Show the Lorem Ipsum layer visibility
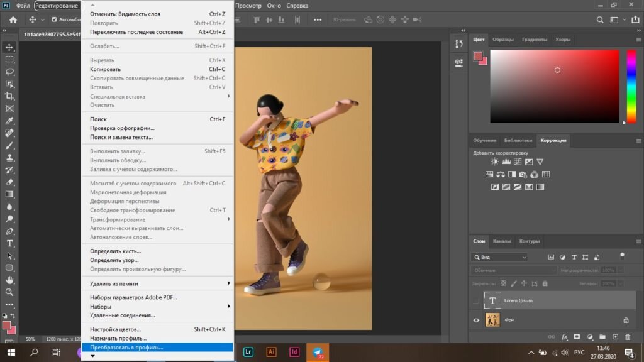 tap(476, 300)
